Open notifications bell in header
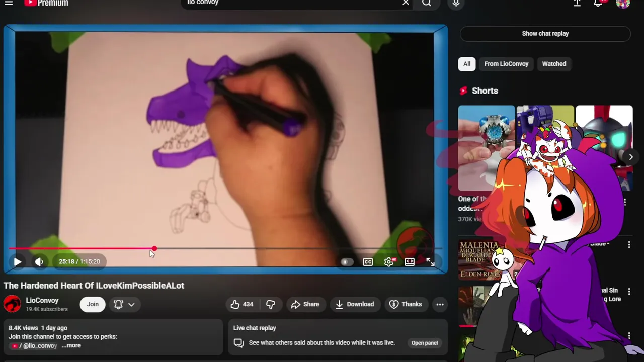This screenshot has height=362, width=644. (598, 3)
